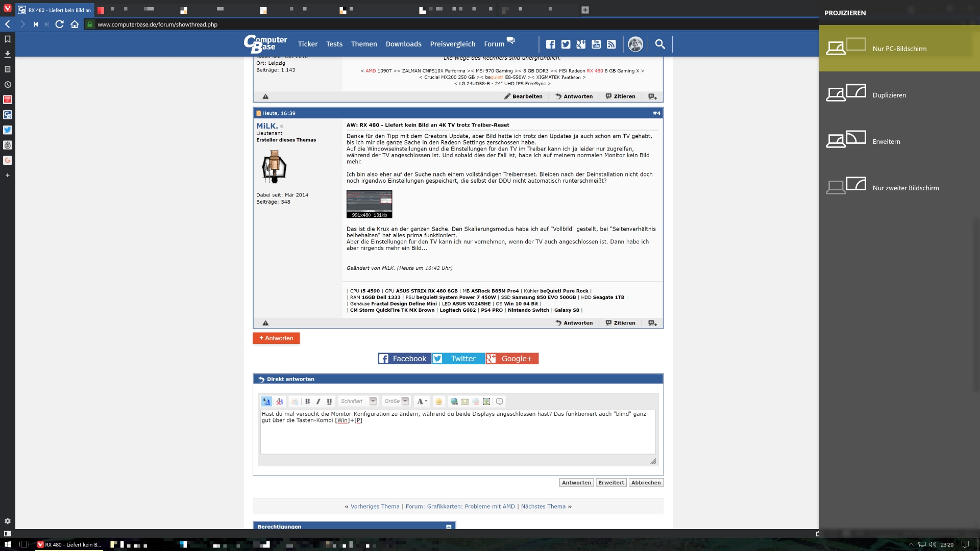Viewport: 980px width, 551px height.
Task: Click the italic formatting icon
Action: click(318, 402)
